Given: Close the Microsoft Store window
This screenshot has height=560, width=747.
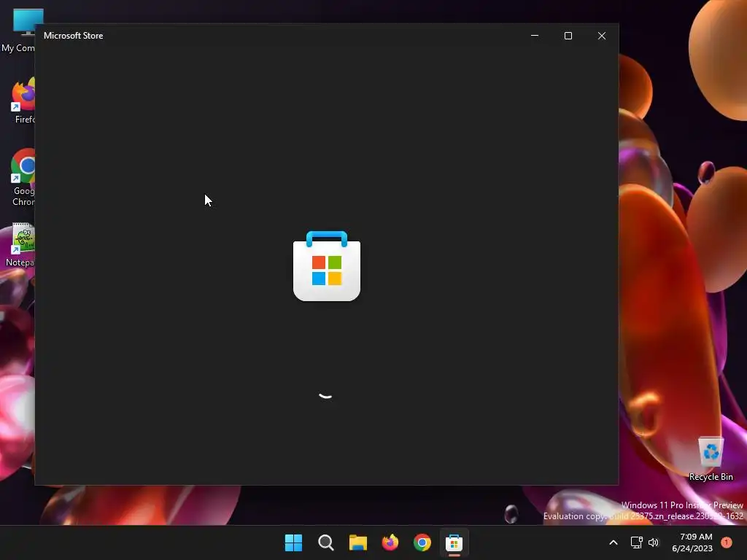Looking at the screenshot, I should pos(602,36).
